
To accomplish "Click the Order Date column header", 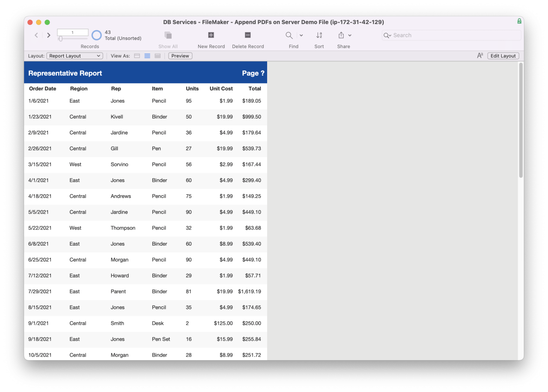I will [x=42, y=89].
